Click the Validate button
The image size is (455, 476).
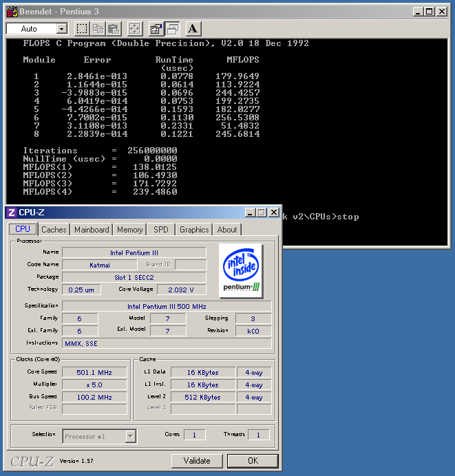(197, 461)
